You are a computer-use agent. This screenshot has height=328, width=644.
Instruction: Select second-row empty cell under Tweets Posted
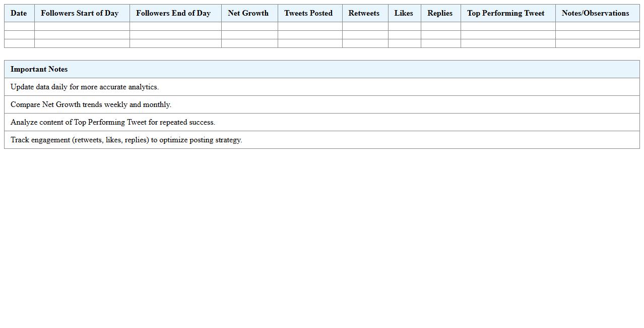(310, 35)
